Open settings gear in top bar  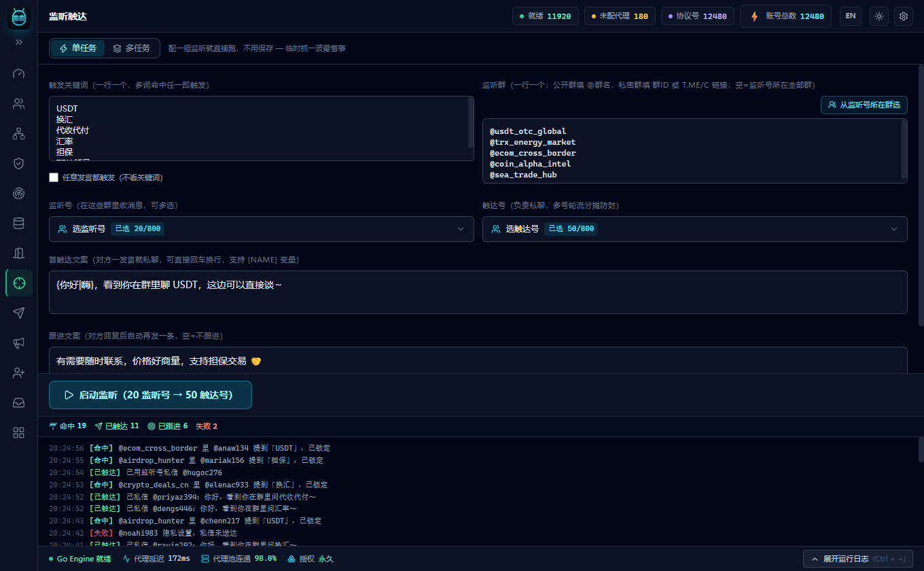point(904,16)
